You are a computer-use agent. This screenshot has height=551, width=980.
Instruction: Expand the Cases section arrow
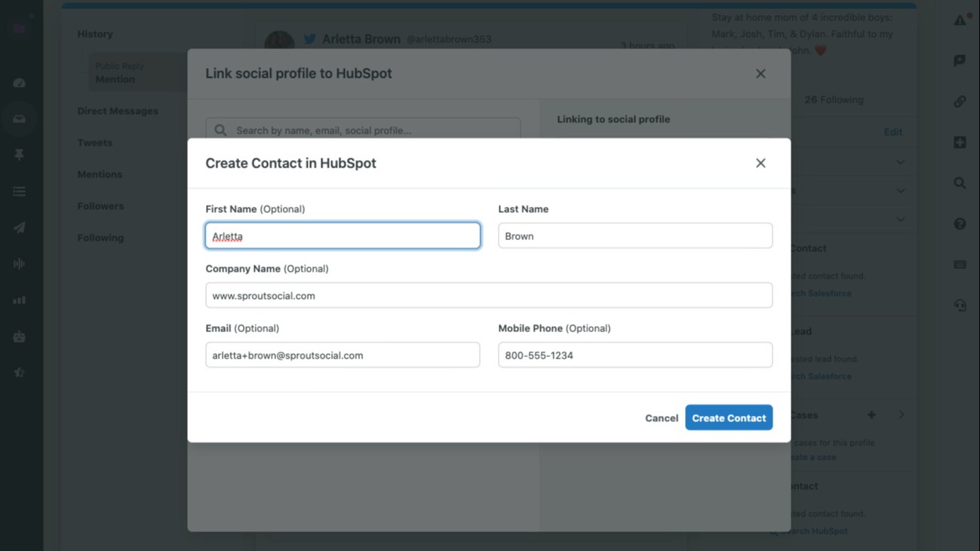click(x=902, y=415)
